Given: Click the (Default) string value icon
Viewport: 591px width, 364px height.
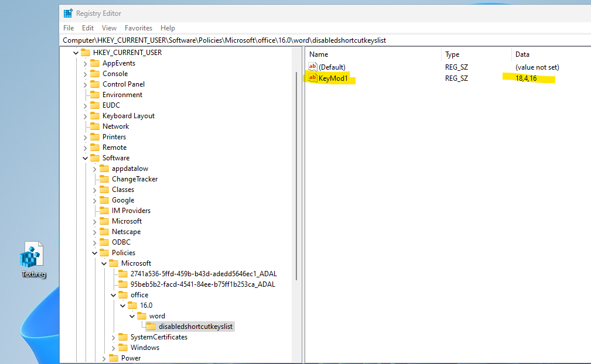Looking at the screenshot, I should tap(312, 67).
